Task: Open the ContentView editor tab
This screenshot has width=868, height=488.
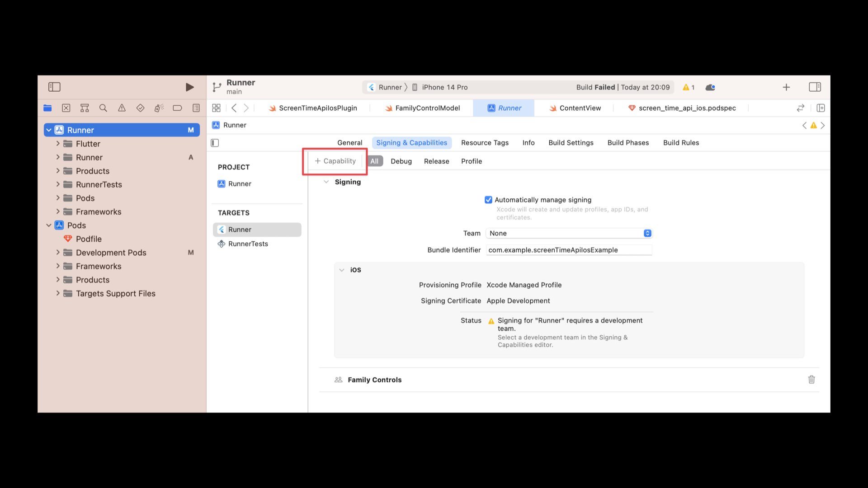Action: [x=580, y=108]
